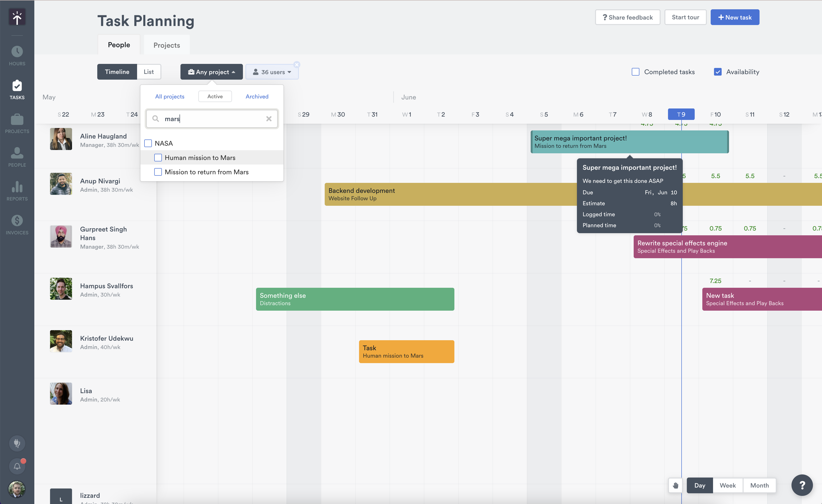
Task: Disable the Availability checkbox
Action: [x=718, y=72]
